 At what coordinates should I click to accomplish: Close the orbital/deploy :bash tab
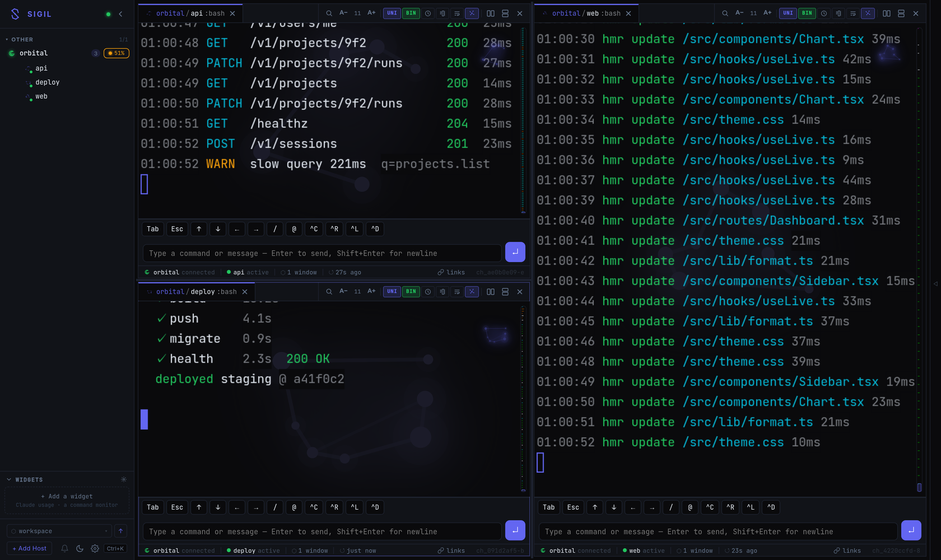[245, 292]
